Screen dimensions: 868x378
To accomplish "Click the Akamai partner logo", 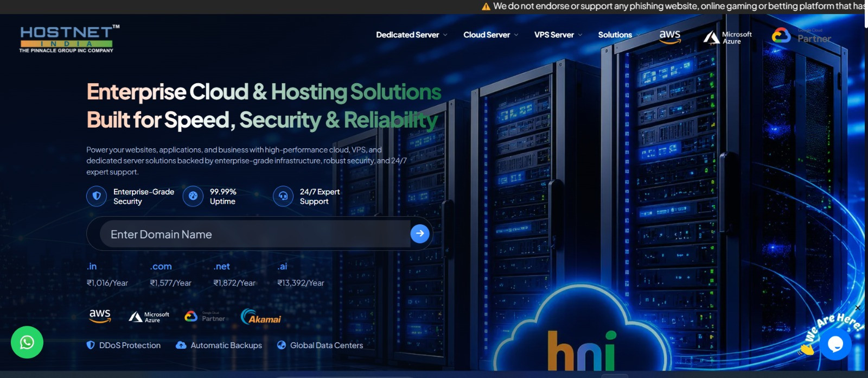I will click(x=261, y=317).
